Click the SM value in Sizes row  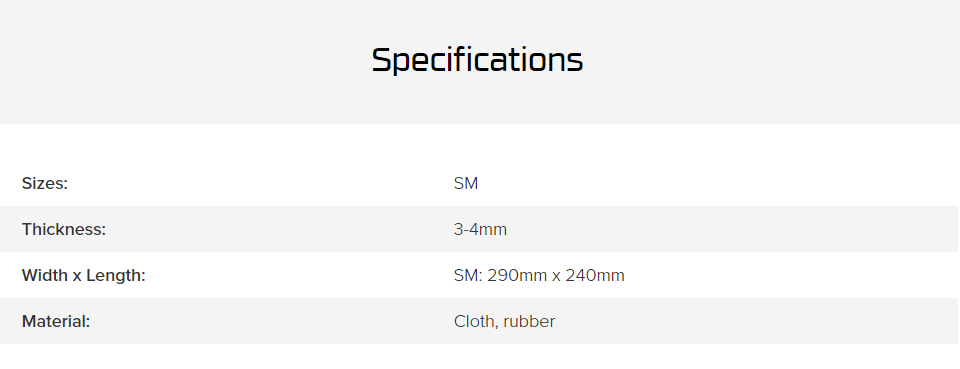(x=466, y=183)
